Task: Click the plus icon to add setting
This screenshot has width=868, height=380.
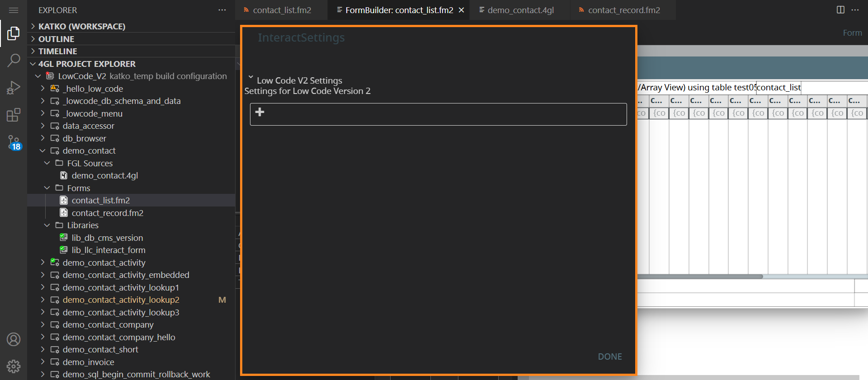Action: pyautogui.click(x=260, y=112)
